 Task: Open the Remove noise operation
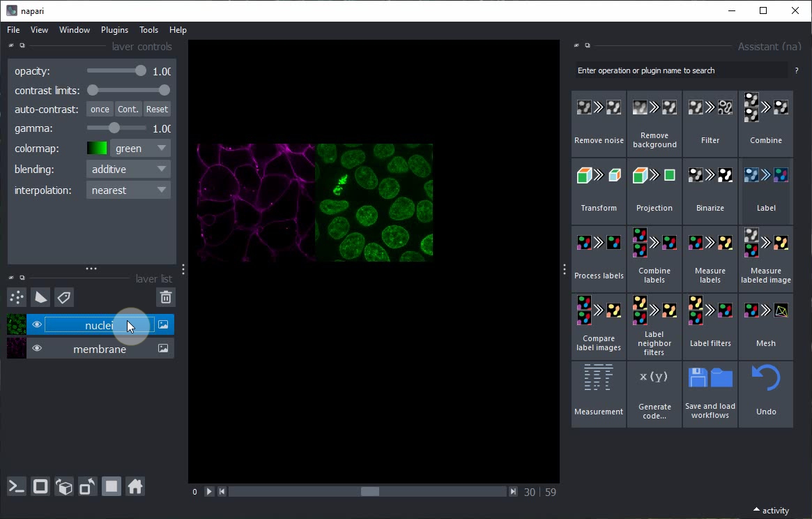tap(599, 123)
